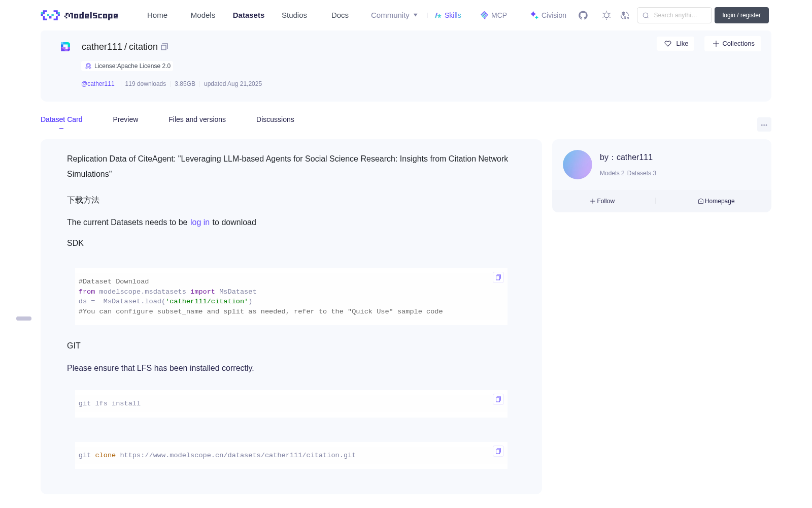Click the 'log in' link
The height and width of the screenshot is (508, 812).
tap(200, 222)
